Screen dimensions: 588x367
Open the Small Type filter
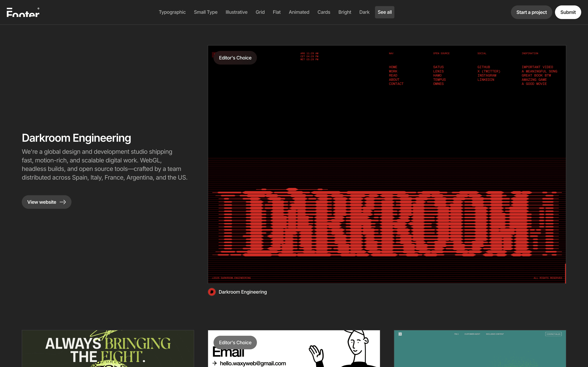coord(206,12)
